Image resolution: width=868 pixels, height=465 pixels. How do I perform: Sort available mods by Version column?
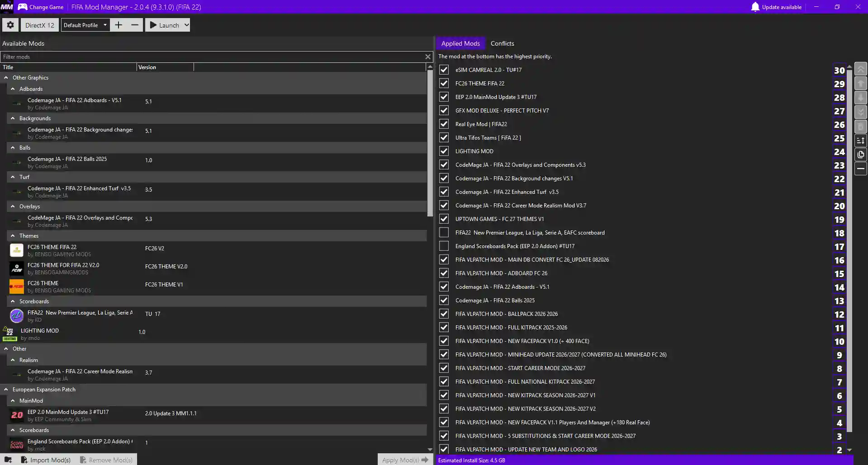[x=165, y=67]
